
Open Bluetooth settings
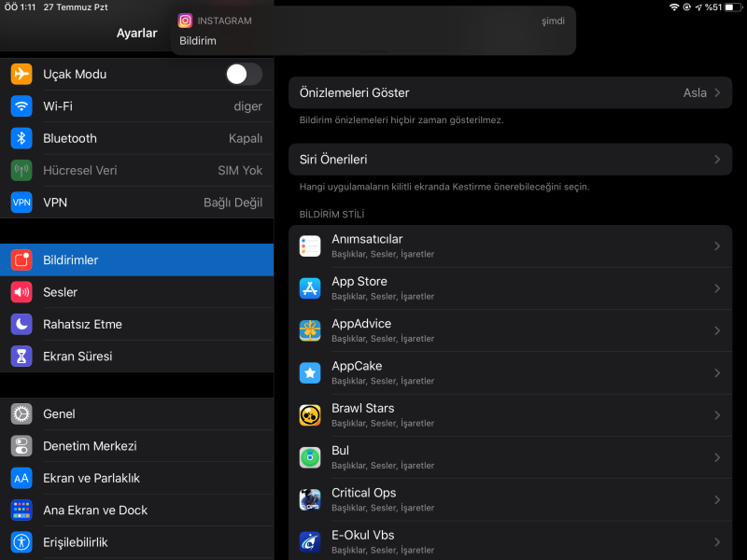(136, 138)
